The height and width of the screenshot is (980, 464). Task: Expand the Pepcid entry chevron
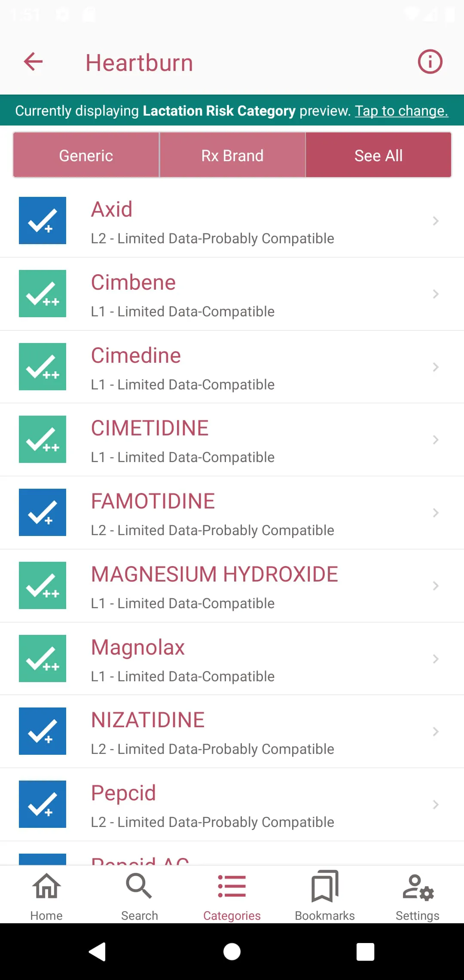click(436, 805)
